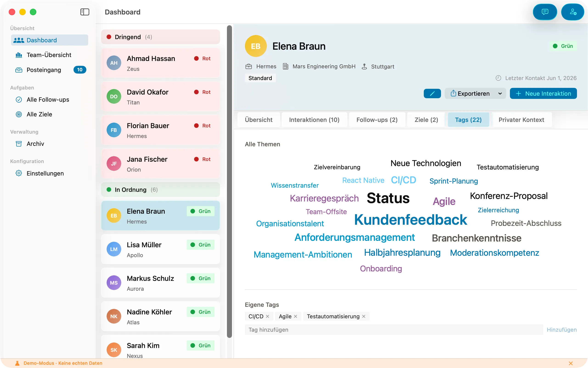Open Alle Follow-ups in sidebar
Screen dimensions: 588x368
50,100
